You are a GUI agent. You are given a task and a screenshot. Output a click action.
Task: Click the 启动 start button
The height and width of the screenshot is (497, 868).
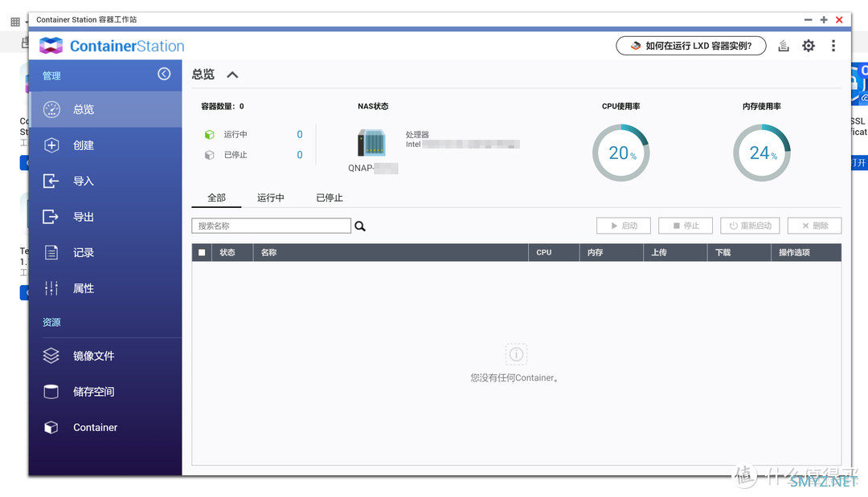(x=624, y=226)
